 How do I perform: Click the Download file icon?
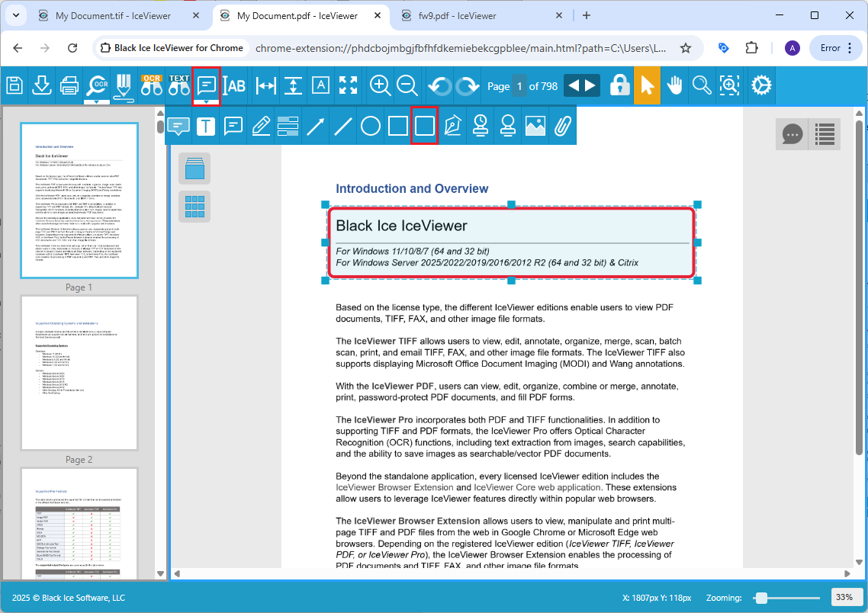(x=42, y=85)
